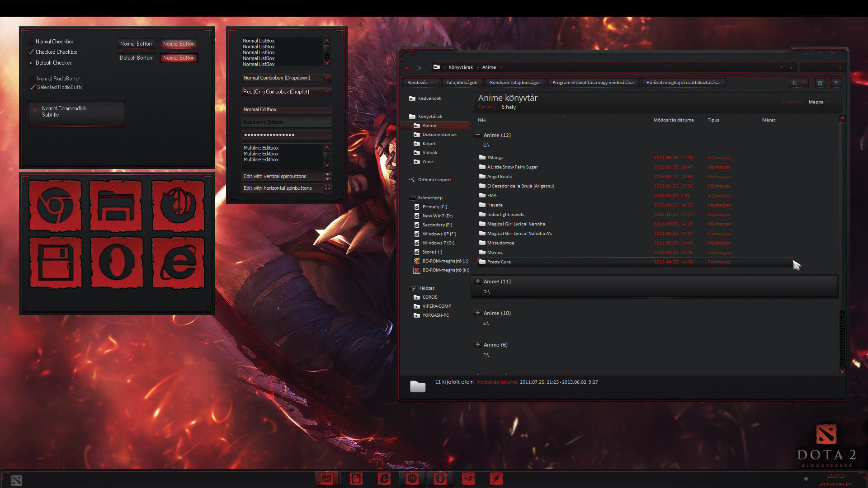The width and height of the screenshot is (868, 488).
Task: Uncheck the Checked Checkbox
Action: tap(31, 52)
